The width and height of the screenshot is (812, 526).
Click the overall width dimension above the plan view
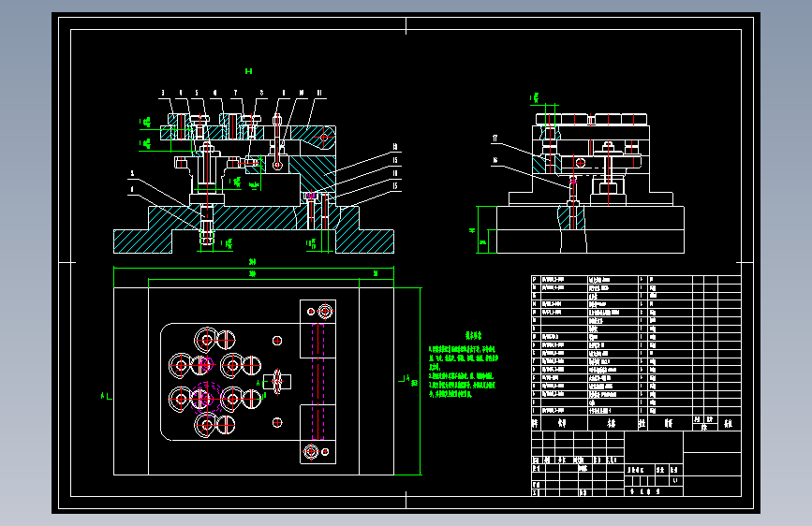point(252,262)
